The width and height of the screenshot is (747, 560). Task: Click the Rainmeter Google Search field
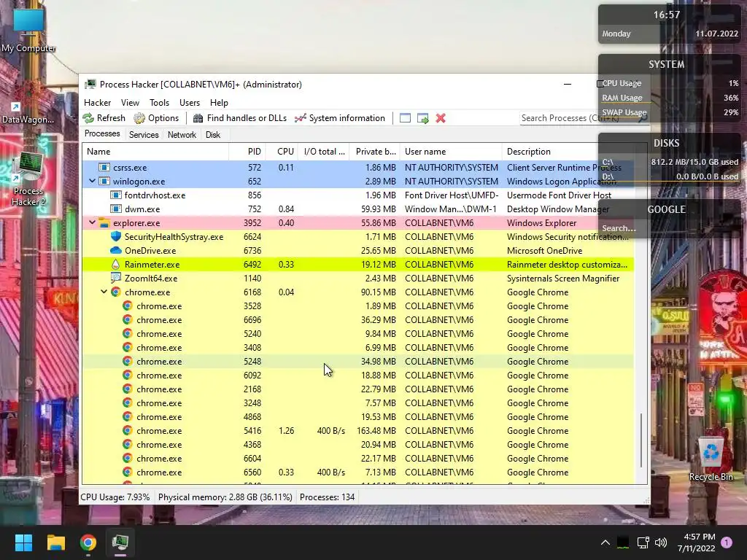(667, 228)
